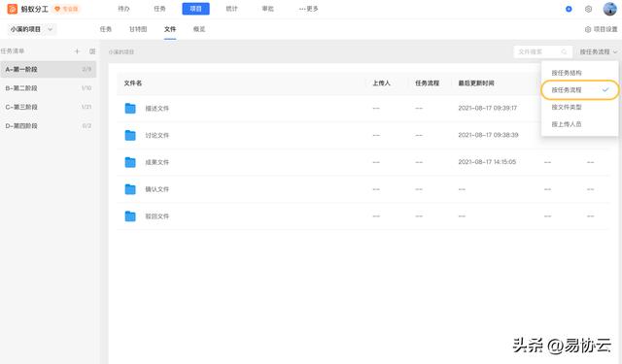Expand the 小溪的项目 project selector
Viewport: 622px width, 364px height.
[x=32, y=29]
